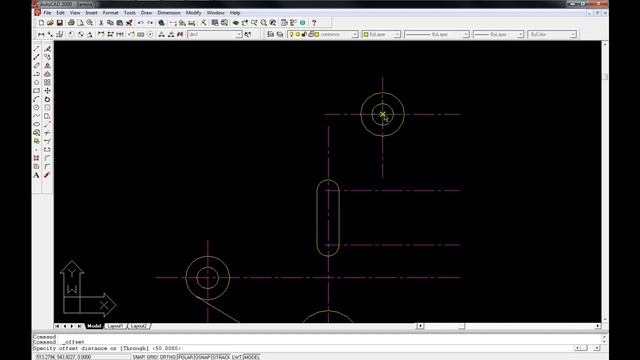Select the Rectangle draw tool
The height and width of the screenshot is (360, 640).
pos(36,91)
